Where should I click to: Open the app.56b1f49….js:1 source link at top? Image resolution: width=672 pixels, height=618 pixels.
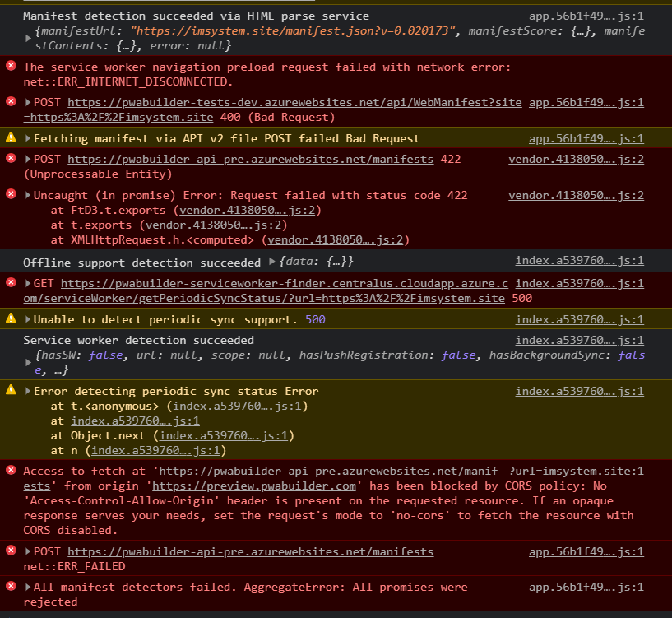coord(586,15)
